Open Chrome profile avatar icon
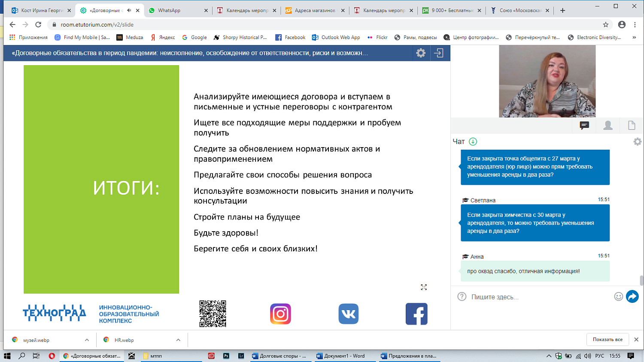Image resolution: width=644 pixels, height=362 pixels. point(622,24)
